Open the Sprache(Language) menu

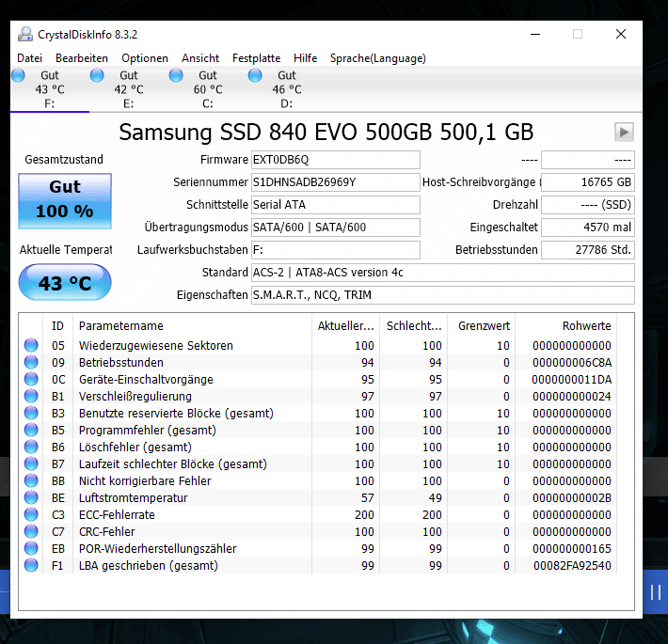pos(378,58)
